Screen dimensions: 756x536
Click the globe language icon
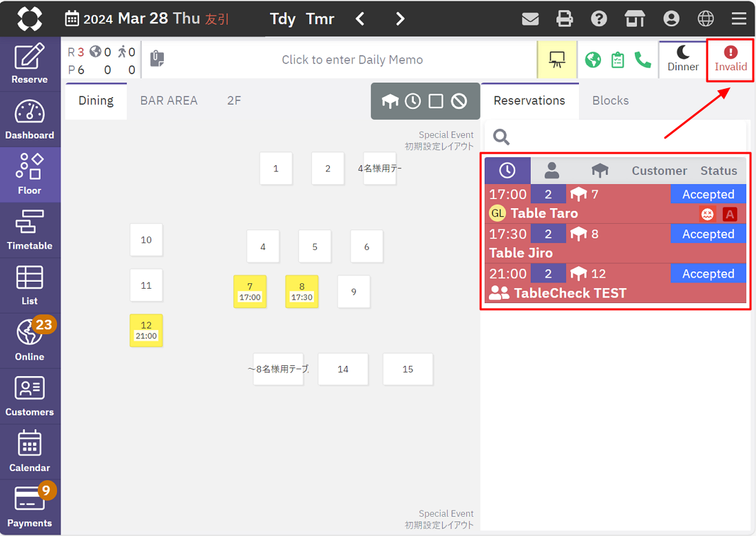coord(706,19)
